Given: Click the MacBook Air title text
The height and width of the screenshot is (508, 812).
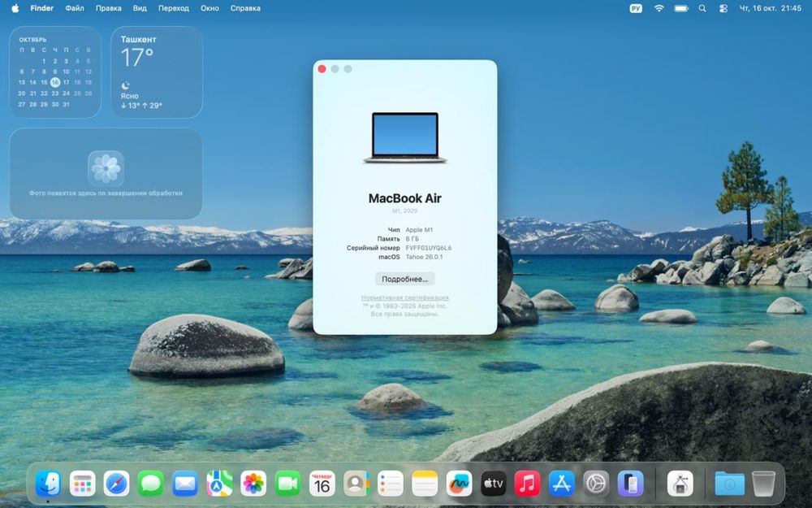Looking at the screenshot, I should point(405,198).
